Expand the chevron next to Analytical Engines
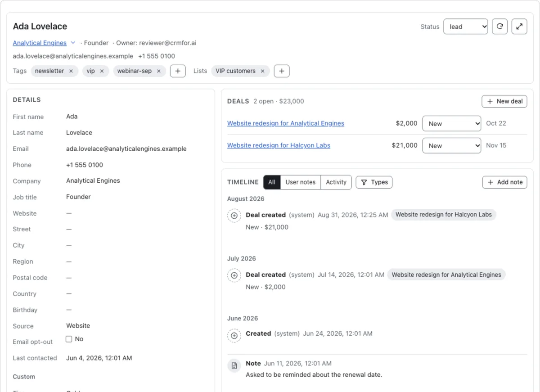540x392 pixels. [x=73, y=43]
